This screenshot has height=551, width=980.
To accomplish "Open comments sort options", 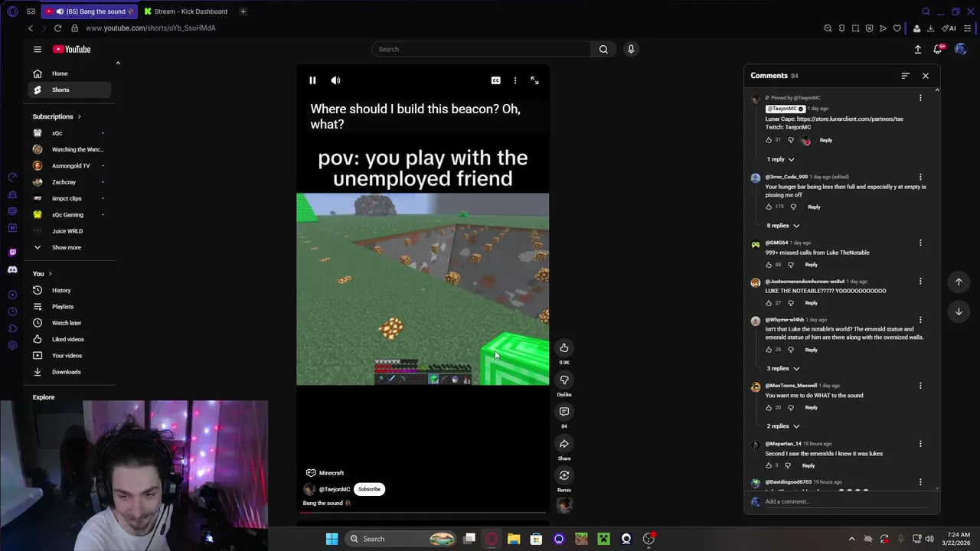I will 905,76.
